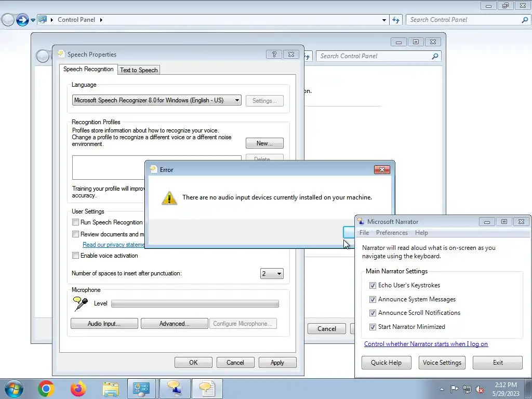532x399 pixels.
Task: Launch Firefox from the taskbar
Action: point(78,389)
